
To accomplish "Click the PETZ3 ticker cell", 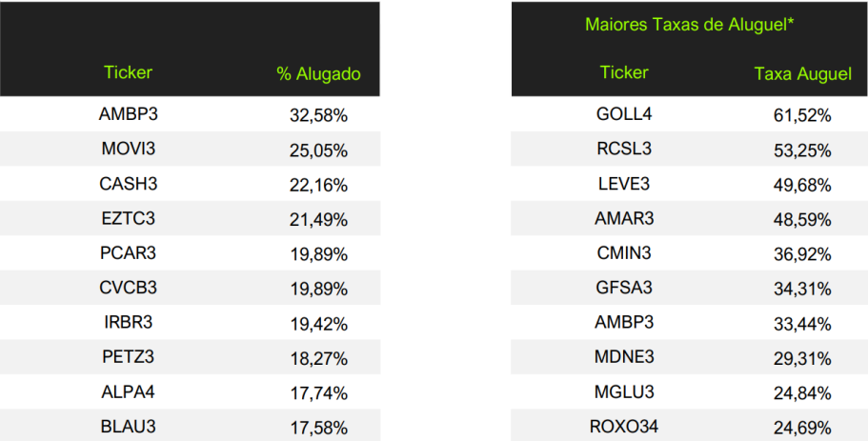I will [x=128, y=358].
